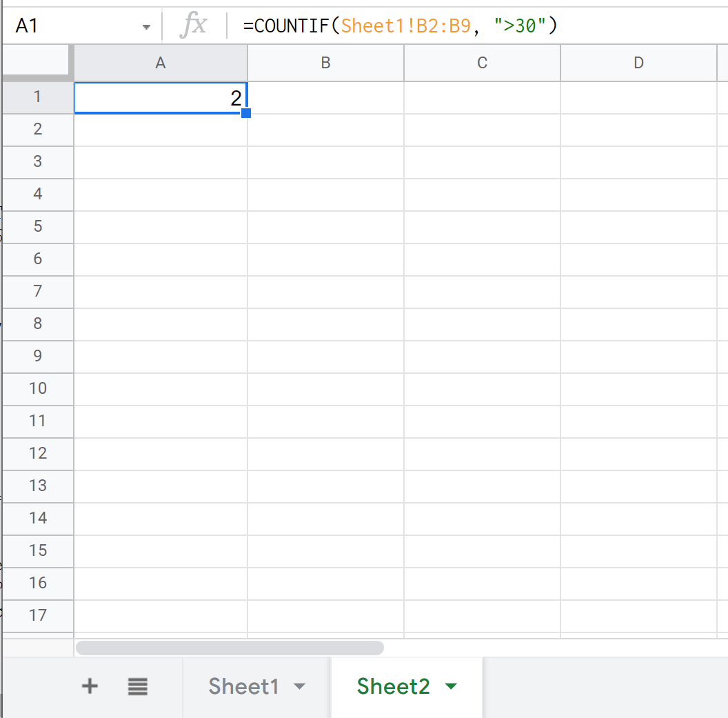728x718 pixels.
Task: Click the horizontal scrollbar thumb
Action: click(230, 647)
